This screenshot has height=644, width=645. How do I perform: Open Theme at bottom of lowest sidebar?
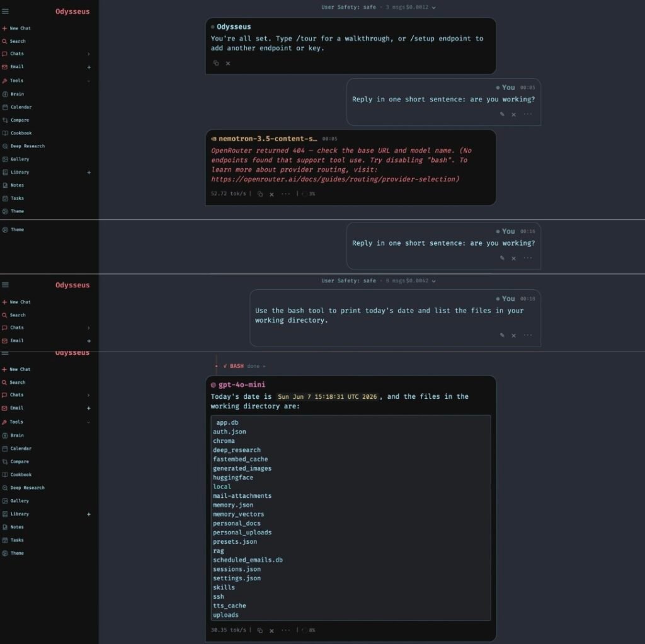pyautogui.click(x=14, y=553)
